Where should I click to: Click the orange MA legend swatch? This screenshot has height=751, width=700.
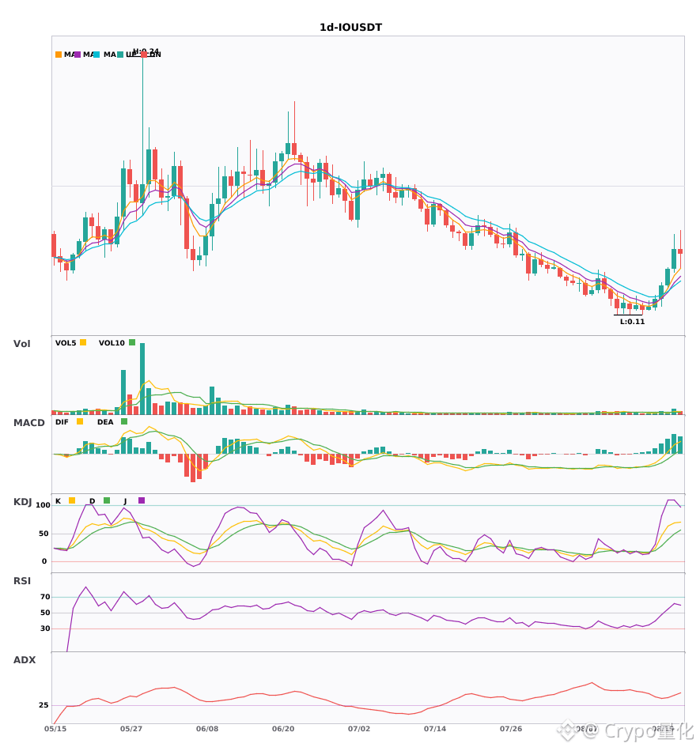pos(59,55)
